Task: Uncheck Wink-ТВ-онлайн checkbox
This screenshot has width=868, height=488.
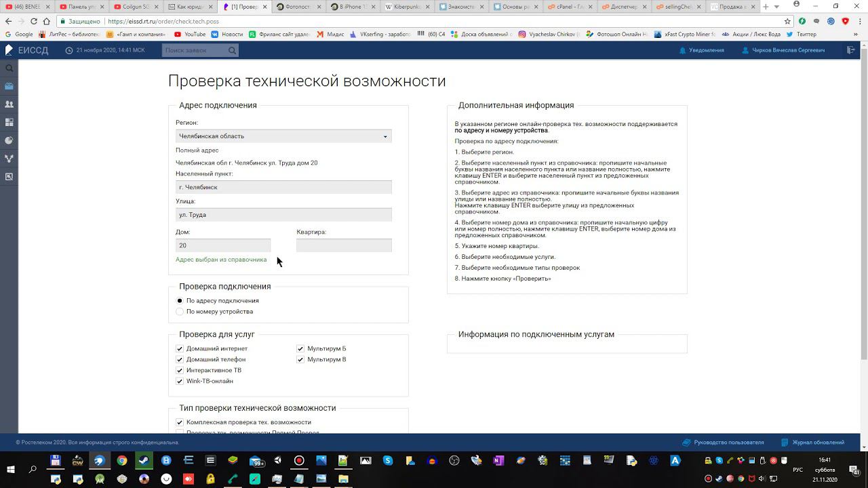Action: [180, 382]
